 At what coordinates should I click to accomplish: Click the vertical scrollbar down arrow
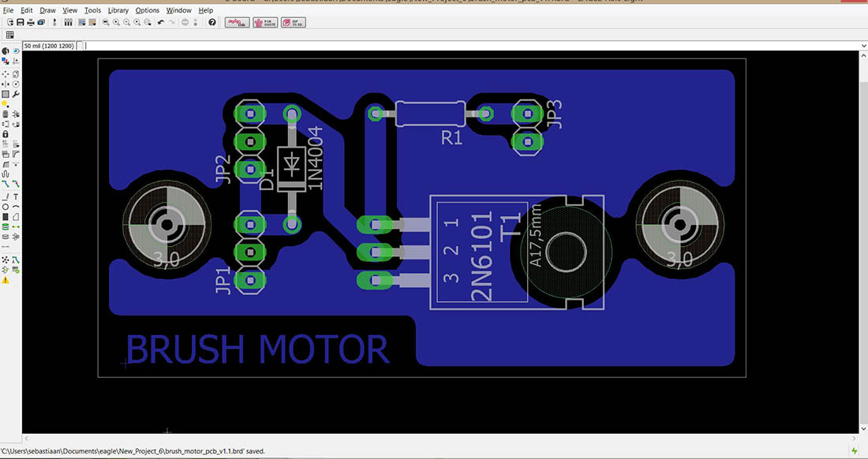click(x=863, y=428)
